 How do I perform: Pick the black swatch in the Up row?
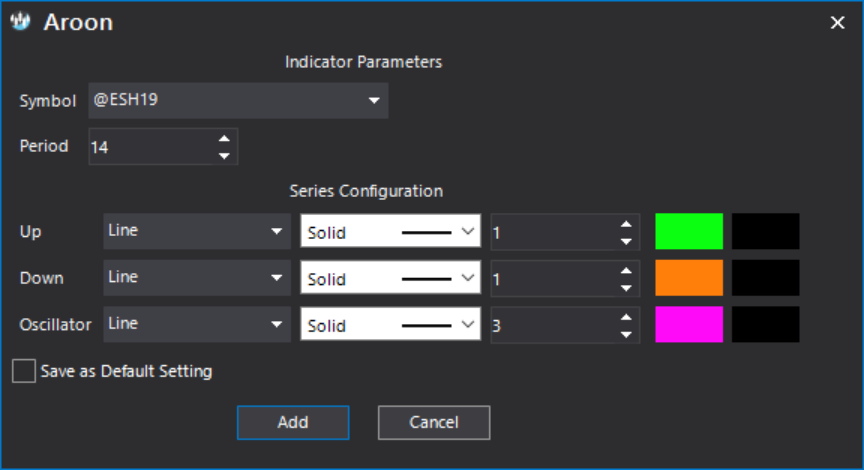[x=765, y=231]
